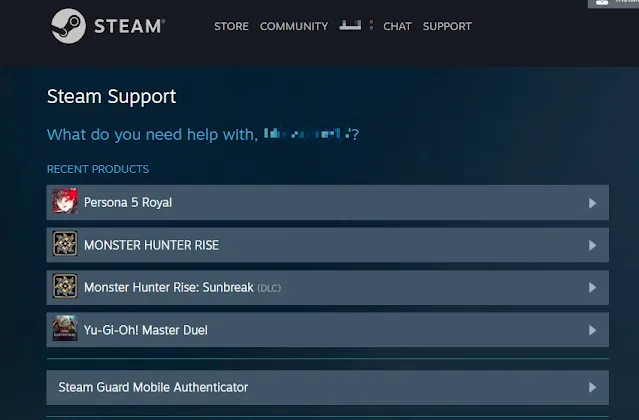Viewport: 639px width, 420px height.
Task: Click the STEAM wordmark text
Action: click(x=130, y=26)
